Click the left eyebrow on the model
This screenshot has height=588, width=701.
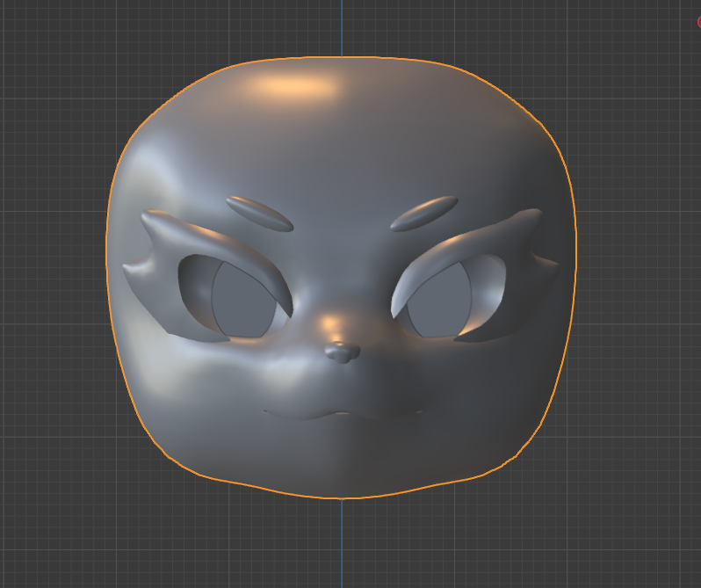click(x=259, y=214)
